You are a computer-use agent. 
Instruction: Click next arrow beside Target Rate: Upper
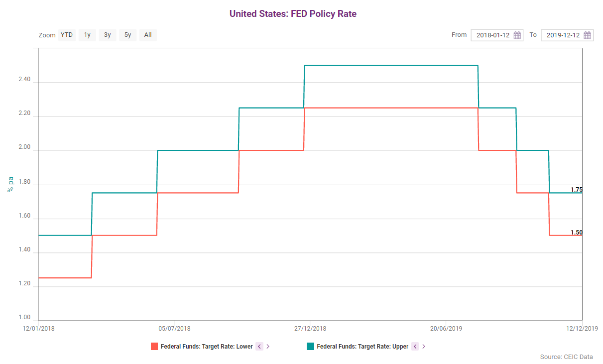tap(424, 347)
